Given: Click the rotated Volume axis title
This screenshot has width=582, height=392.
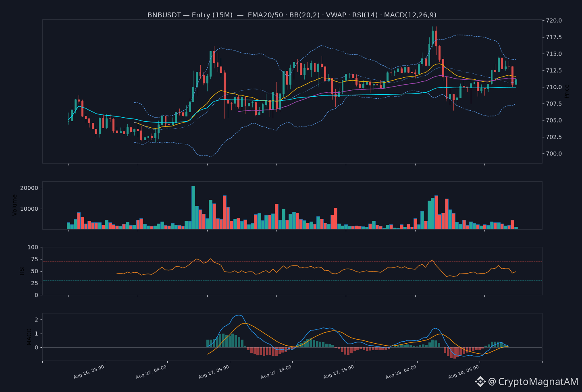Looking at the screenshot, I should tap(15, 205).
